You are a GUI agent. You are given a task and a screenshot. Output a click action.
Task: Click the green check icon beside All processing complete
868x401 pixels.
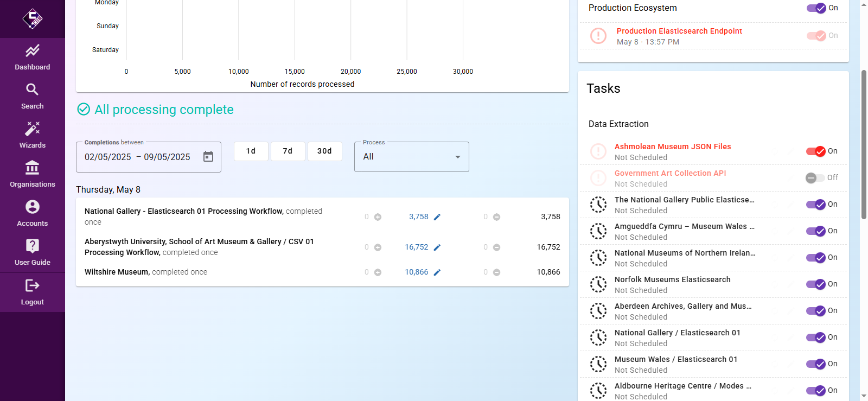click(x=84, y=110)
